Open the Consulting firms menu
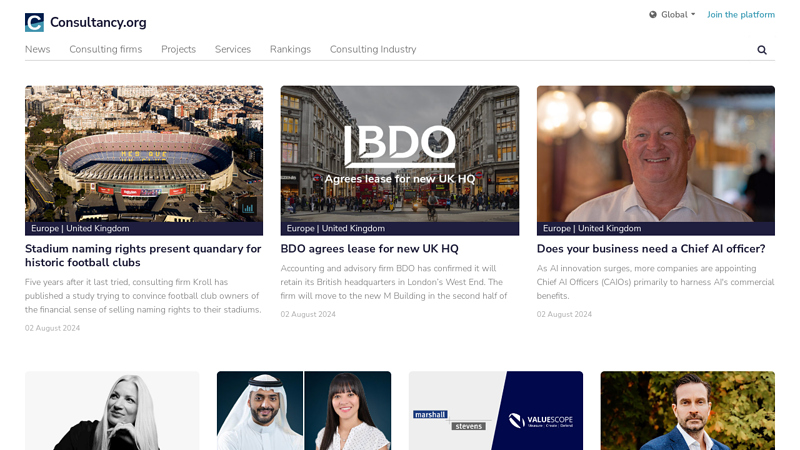This screenshot has height=450, width=800. (x=106, y=49)
